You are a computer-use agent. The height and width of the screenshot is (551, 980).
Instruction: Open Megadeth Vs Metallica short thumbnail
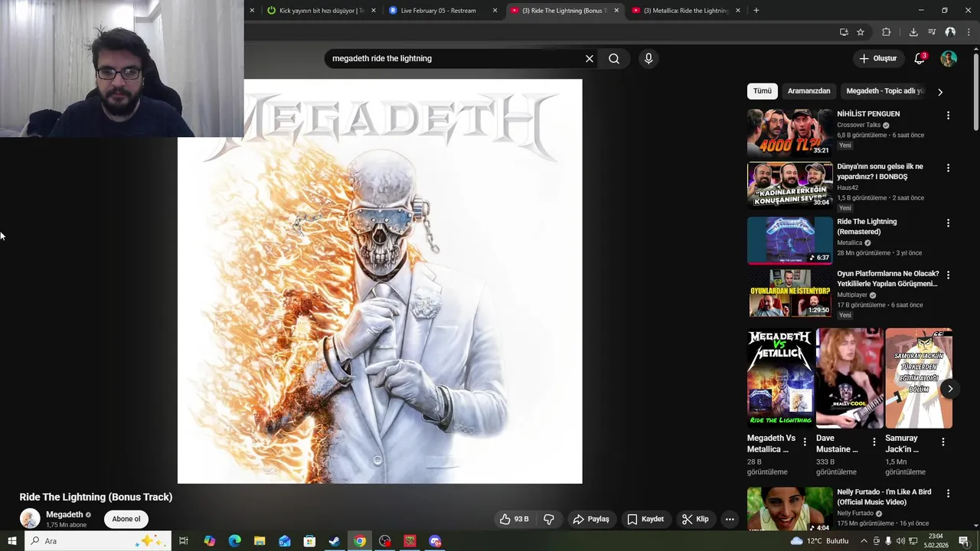point(780,378)
